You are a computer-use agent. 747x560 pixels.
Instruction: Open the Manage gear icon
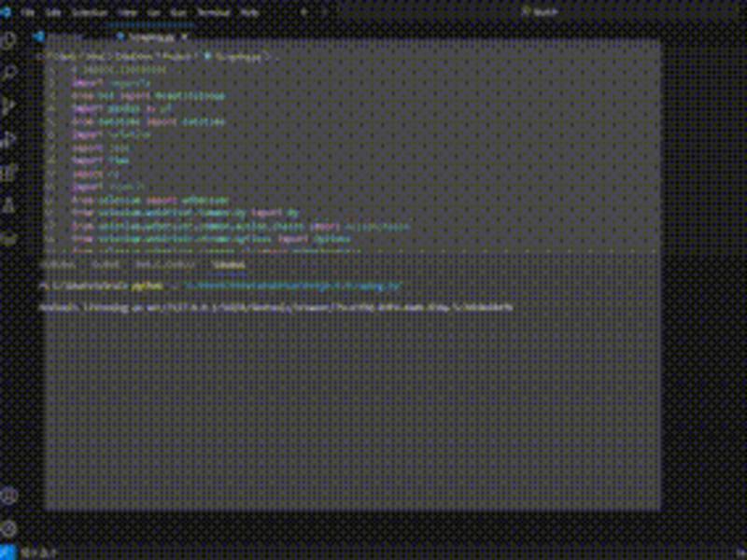point(8,528)
